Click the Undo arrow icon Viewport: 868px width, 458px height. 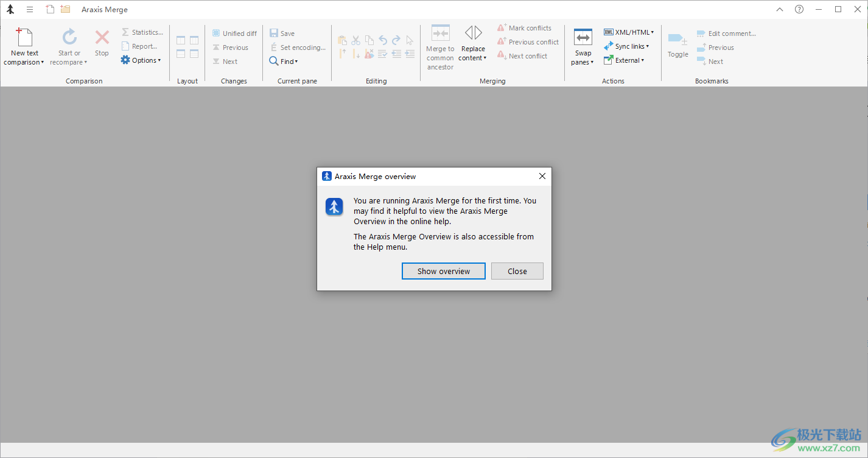(x=383, y=40)
